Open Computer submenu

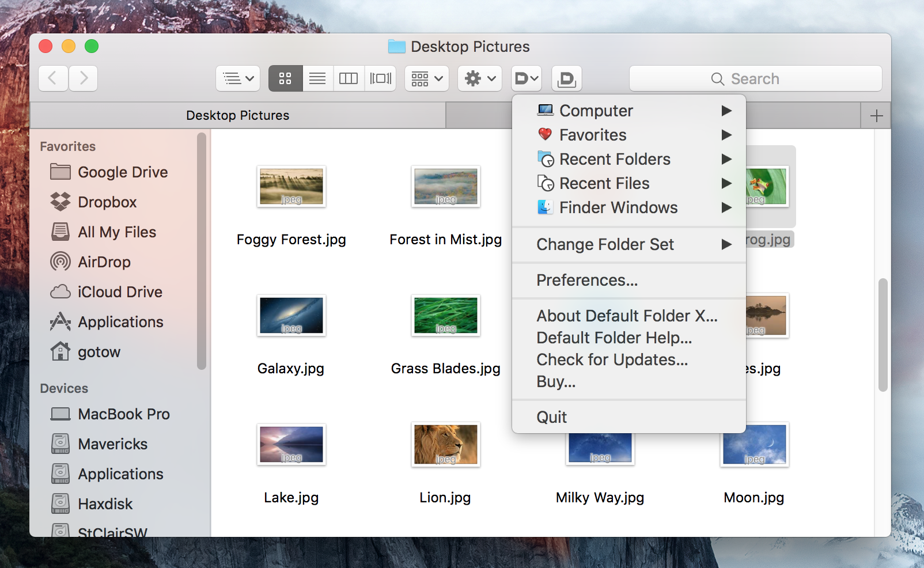point(629,111)
